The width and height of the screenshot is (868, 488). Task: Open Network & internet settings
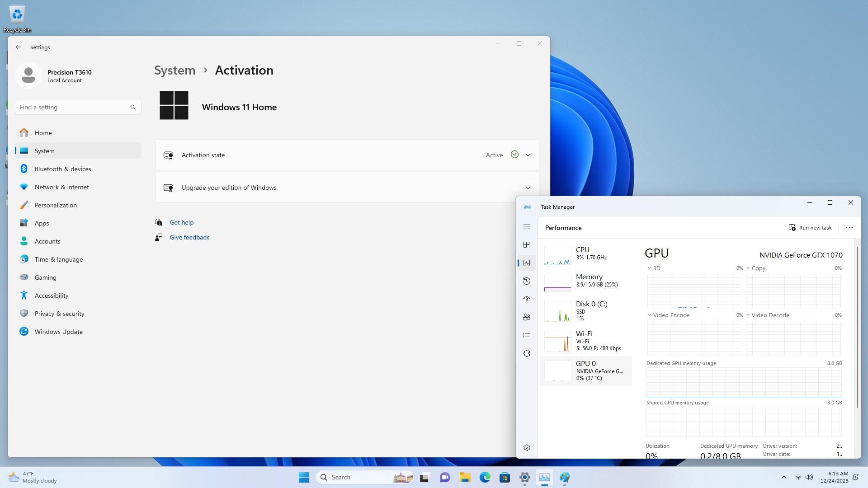point(78,187)
